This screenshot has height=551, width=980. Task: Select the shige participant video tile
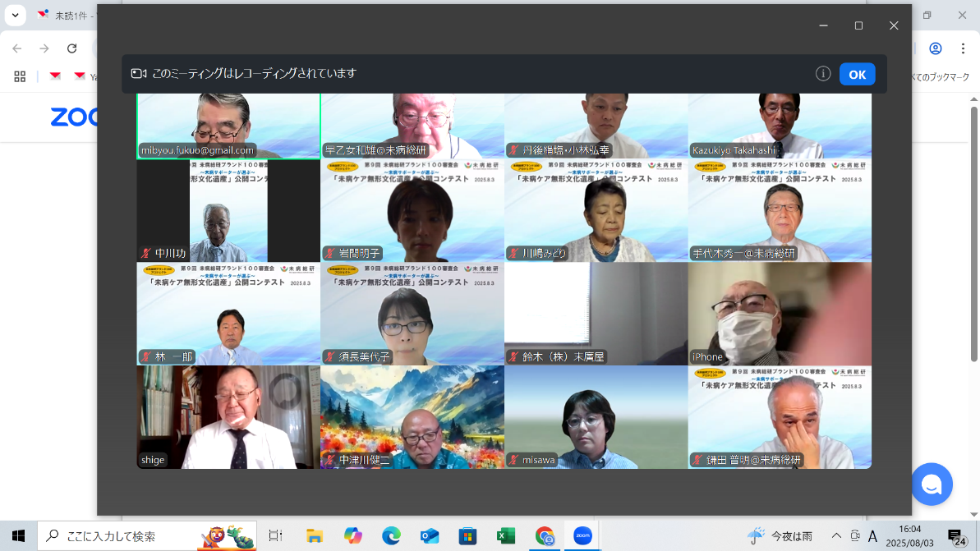[x=228, y=417]
